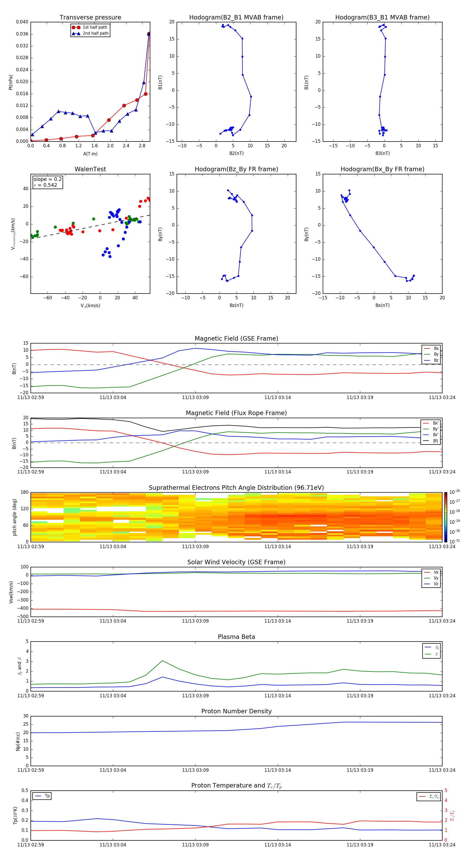Click the red circle marker in '1st half path' legend
The width and height of the screenshot is (473, 868).
click(x=76, y=28)
